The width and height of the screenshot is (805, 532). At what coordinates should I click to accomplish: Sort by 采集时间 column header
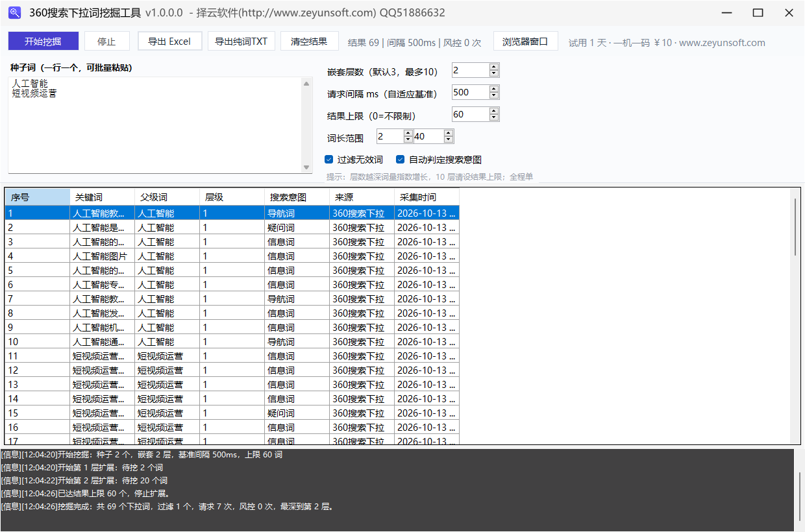[427, 197]
